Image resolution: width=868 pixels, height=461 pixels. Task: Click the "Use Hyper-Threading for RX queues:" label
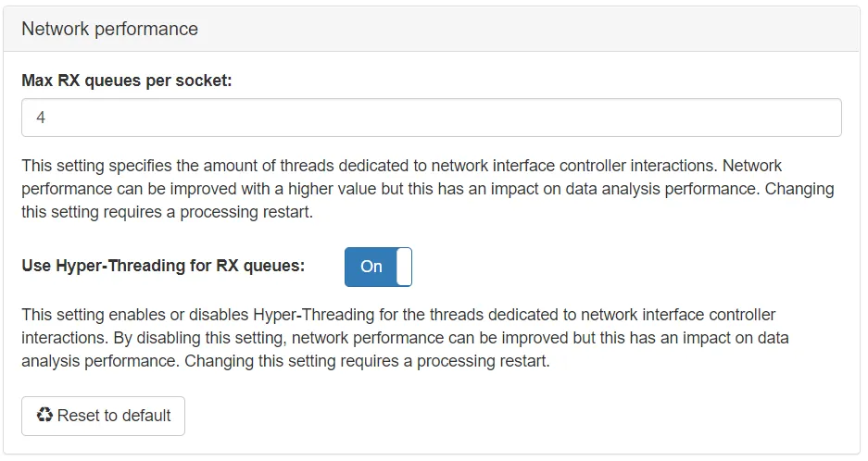point(163,266)
